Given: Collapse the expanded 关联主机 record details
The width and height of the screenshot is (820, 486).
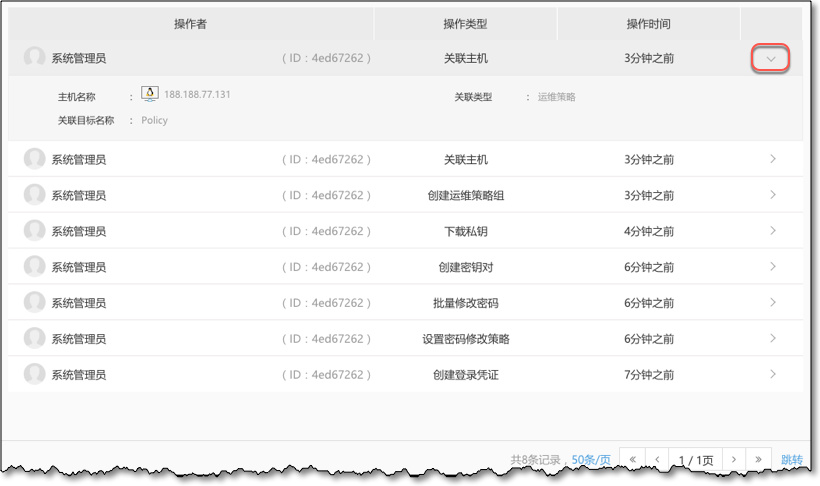Looking at the screenshot, I should [x=770, y=59].
